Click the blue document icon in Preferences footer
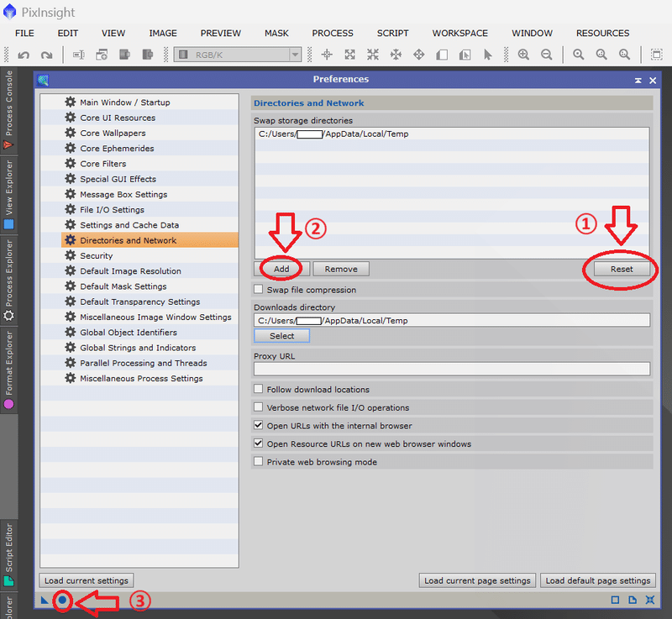Screen dimensions: 672x619 pos(633,600)
